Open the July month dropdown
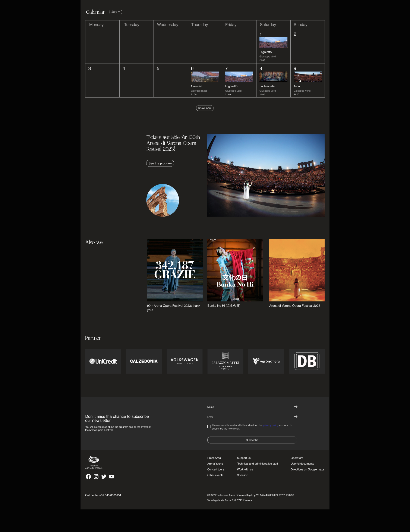The height and width of the screenshot is (532, 410). tap(116, 12)
